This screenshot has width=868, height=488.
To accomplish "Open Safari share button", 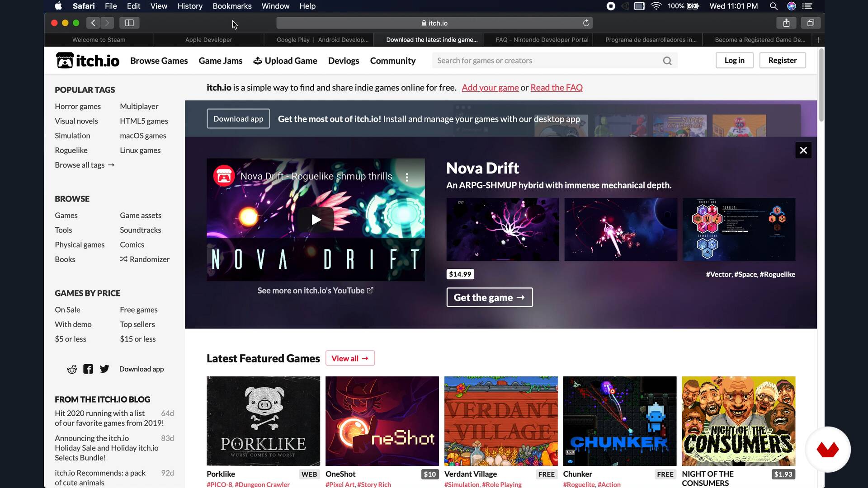I will (x=786, y=23).
